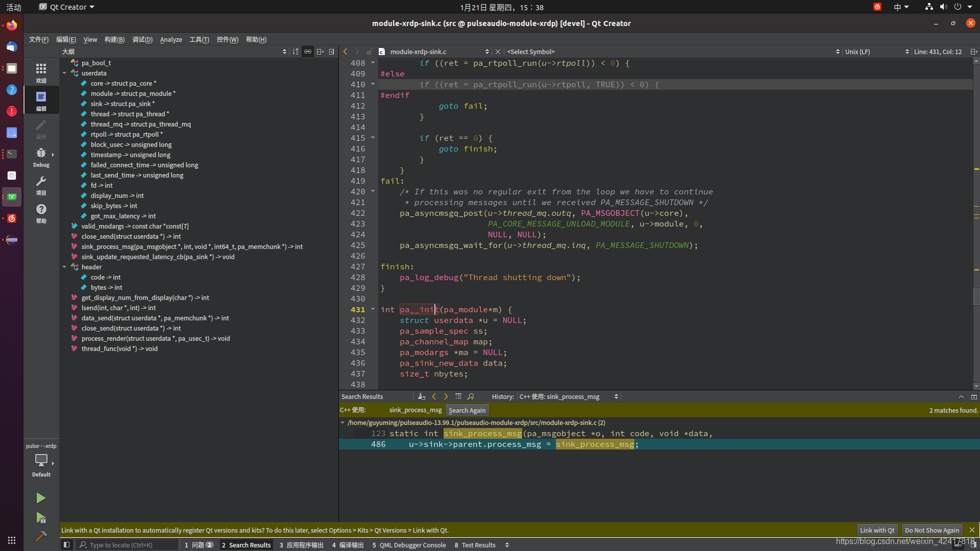Click the Link with Qt button
This screenshot has width=980, height=551.
(x=876, y=530)
